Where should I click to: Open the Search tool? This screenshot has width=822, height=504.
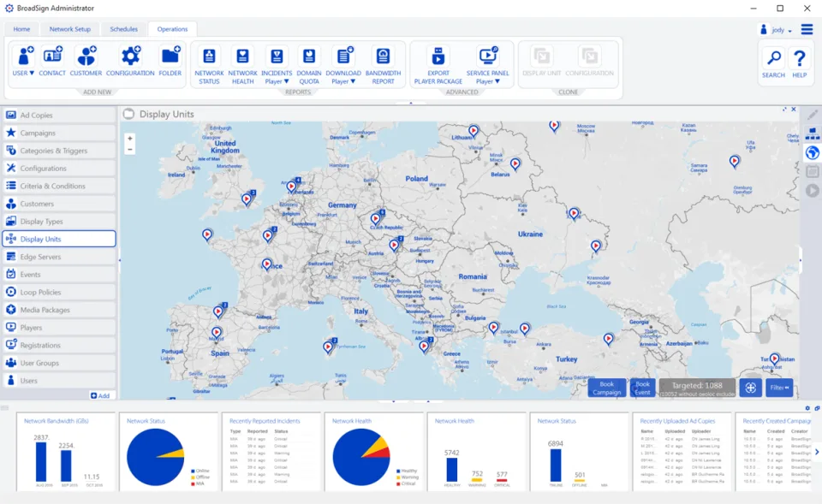(773, 63)
